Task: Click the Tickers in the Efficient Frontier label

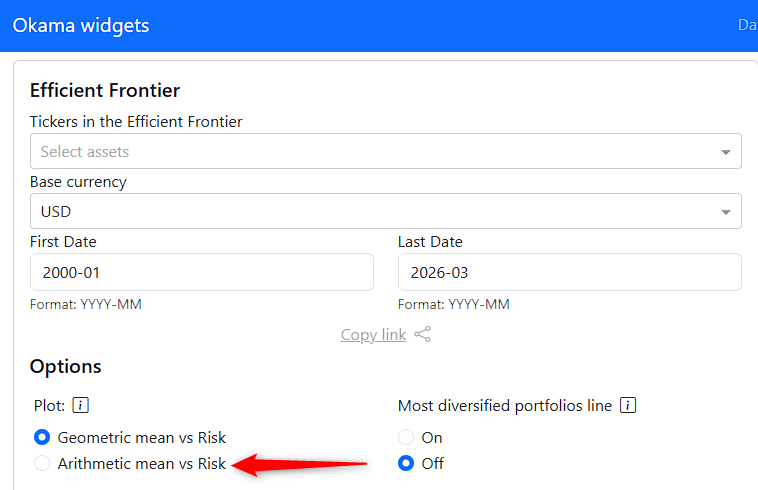Action: [136, 122]
